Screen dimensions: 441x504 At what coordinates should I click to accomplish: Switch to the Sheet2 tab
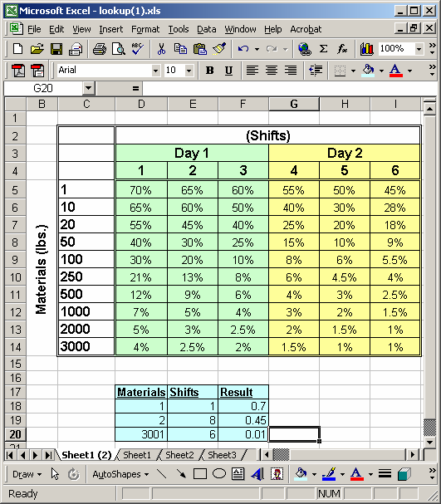coord(179,455)
